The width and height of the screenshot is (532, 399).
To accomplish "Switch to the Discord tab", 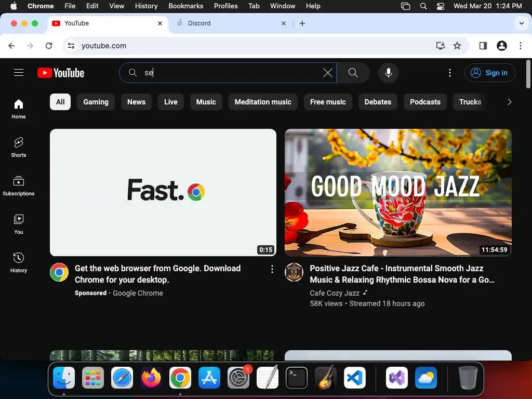I will pyautogui.click(x=231, y=23).
